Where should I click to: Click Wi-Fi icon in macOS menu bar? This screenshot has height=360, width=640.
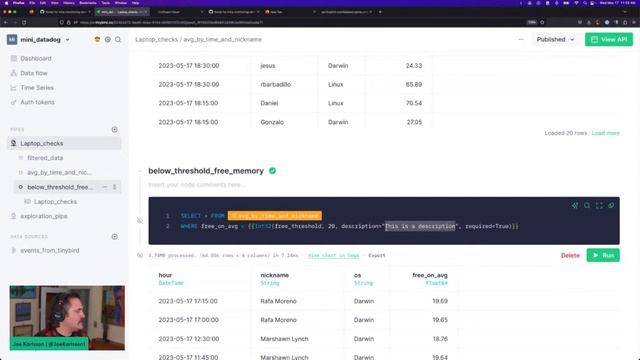click(x=576, y=3)
